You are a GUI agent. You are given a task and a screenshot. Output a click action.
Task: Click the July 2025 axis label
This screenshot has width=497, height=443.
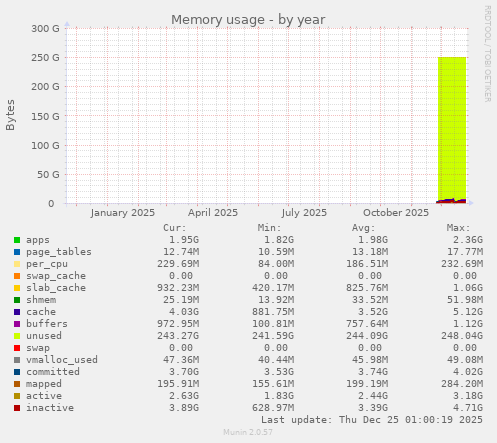click(x=304, y=213)
